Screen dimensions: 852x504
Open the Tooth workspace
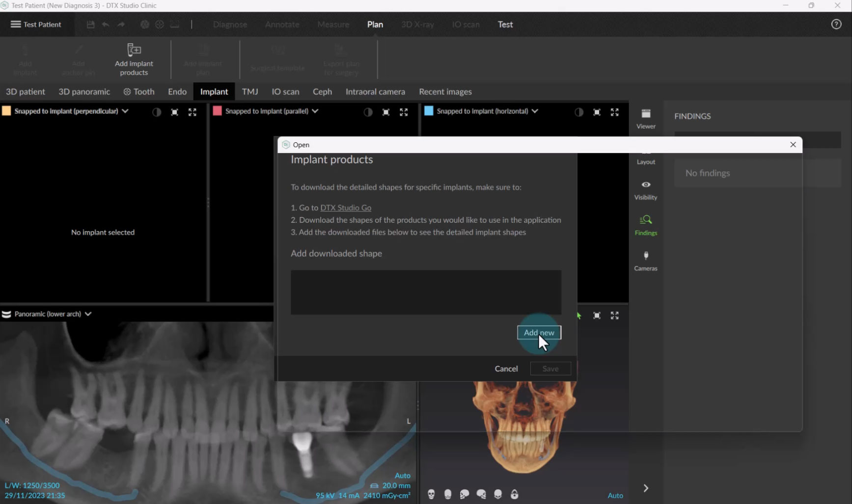coord(139,92)
